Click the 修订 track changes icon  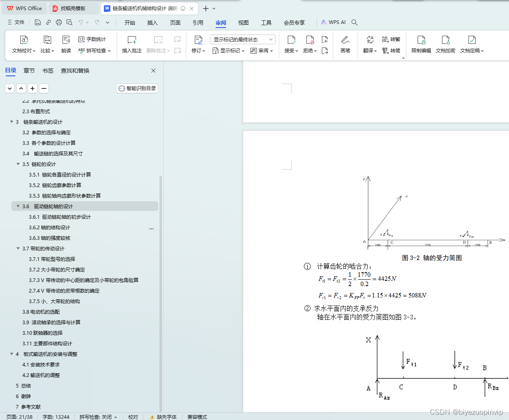point(198,40)
